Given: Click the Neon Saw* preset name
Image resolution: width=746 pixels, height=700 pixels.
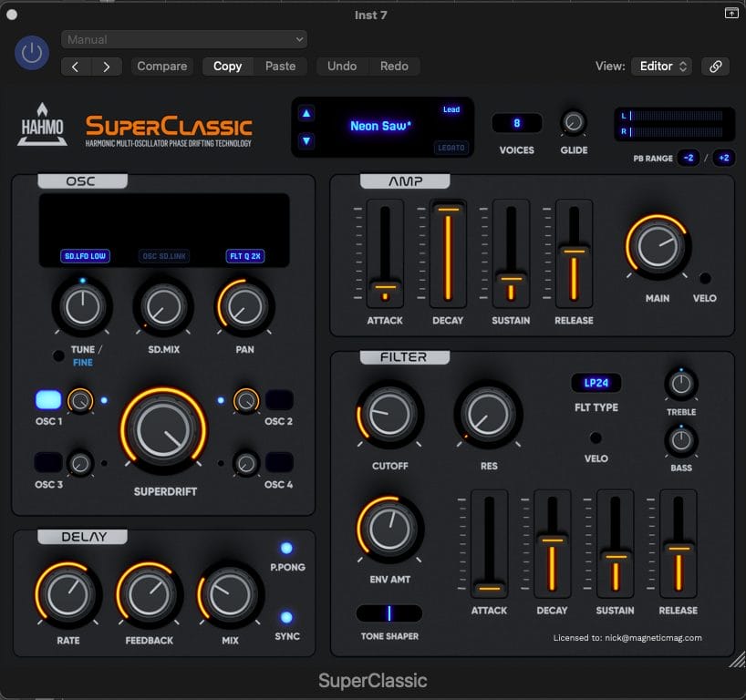Looking at the screenshot, I should point(380,126).
